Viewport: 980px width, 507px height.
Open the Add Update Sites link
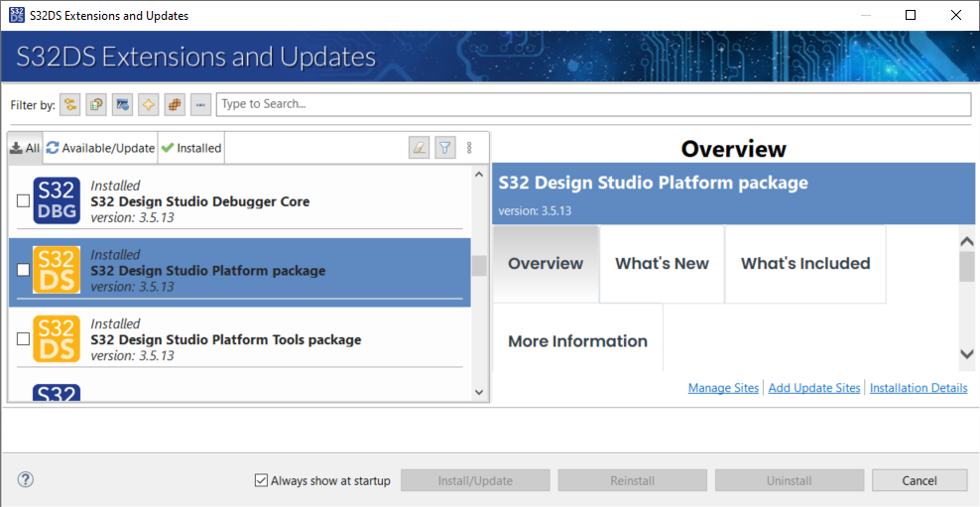814,388
